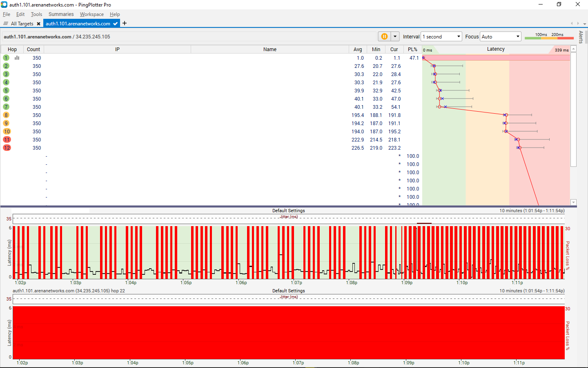Click the hop 11 red badge

click(x=7, y=139)
